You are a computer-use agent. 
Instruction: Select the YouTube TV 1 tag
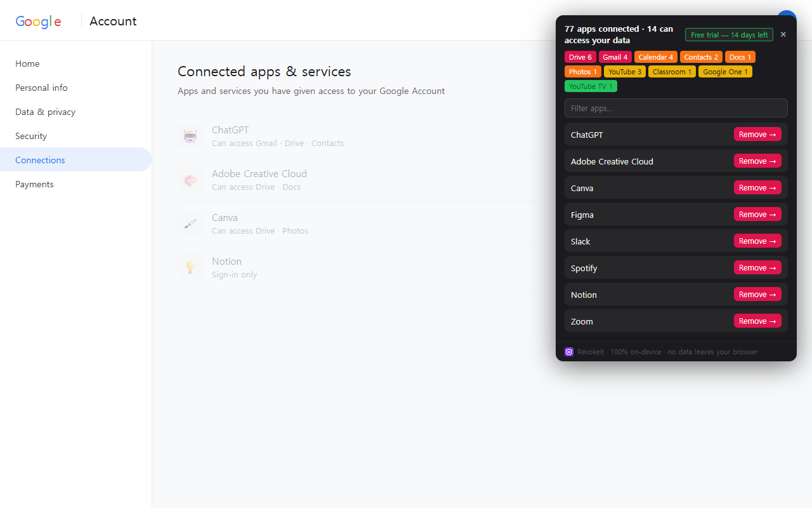(591, 86)
